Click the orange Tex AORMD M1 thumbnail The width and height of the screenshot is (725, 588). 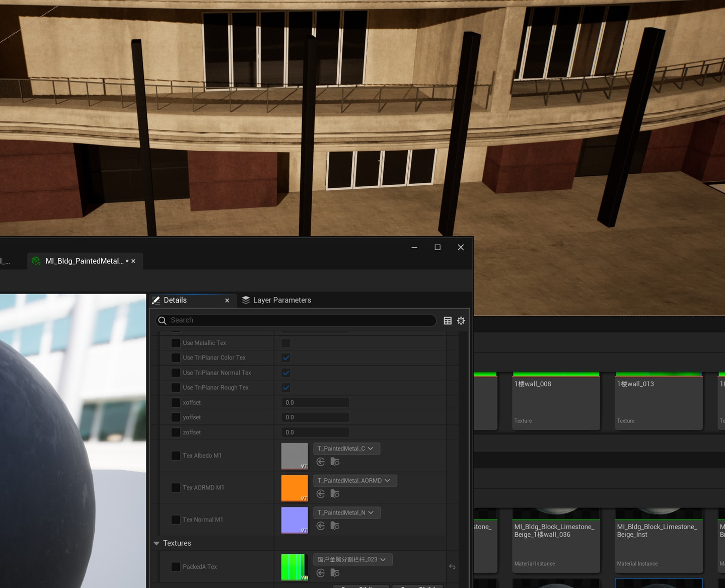(295, 488)
